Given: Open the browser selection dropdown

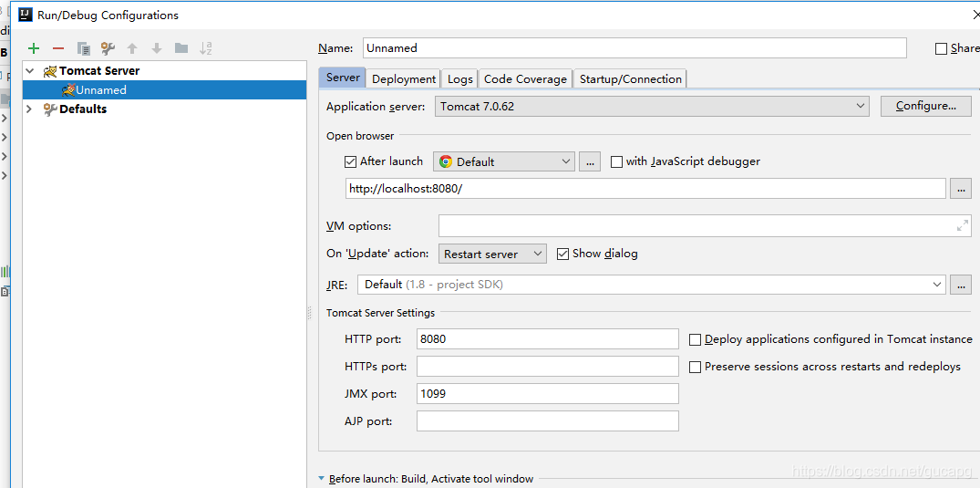Looking at the screenshot, I should (x=504, y=161).
